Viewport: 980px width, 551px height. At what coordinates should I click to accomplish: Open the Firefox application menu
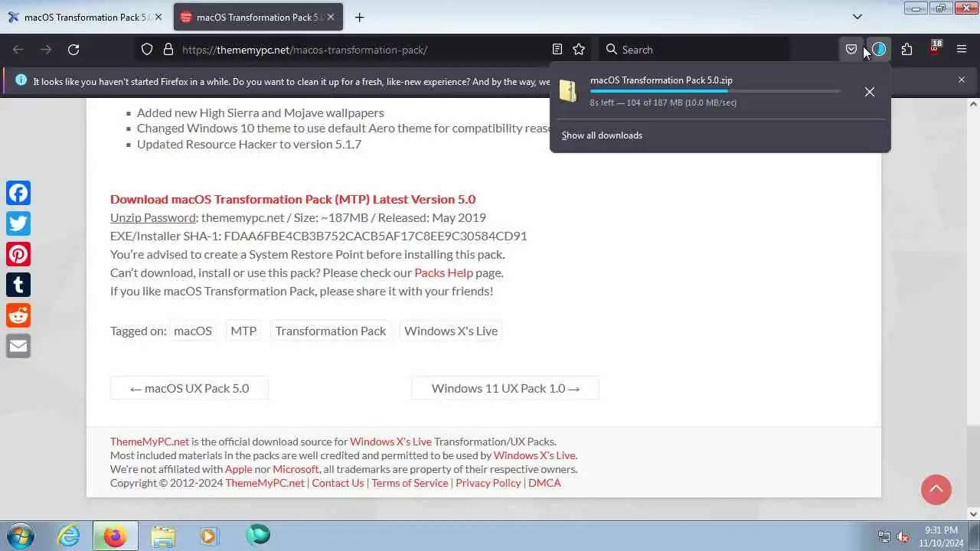(x=962, y=49)
